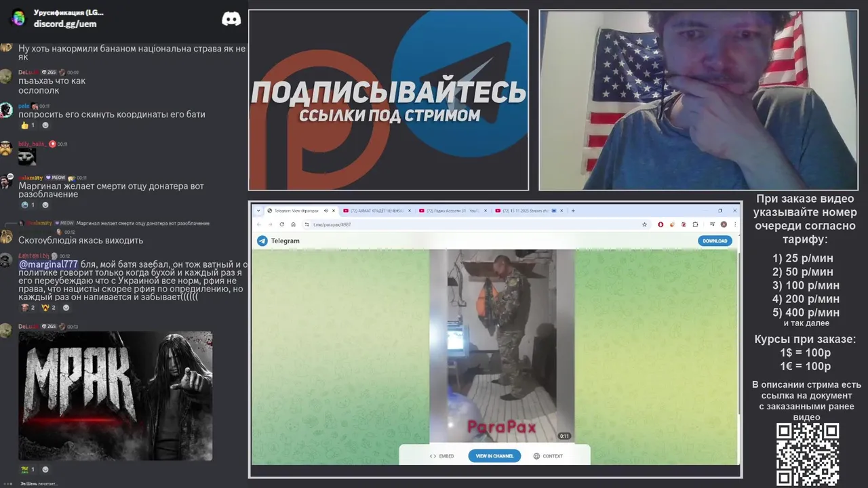The image size is (868, 488).
Task: Click the browser home button
Action: (293, 224)
